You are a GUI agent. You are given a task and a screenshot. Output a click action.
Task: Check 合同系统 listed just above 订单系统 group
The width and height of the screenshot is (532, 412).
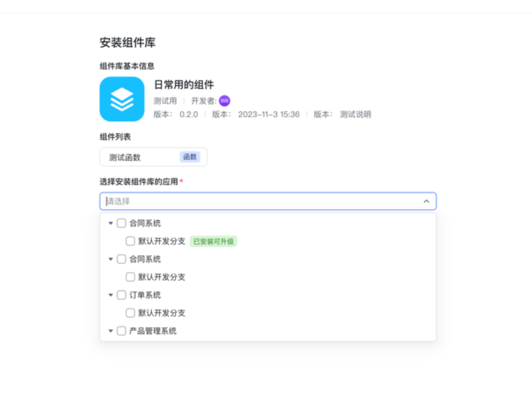tap(121, 259)
